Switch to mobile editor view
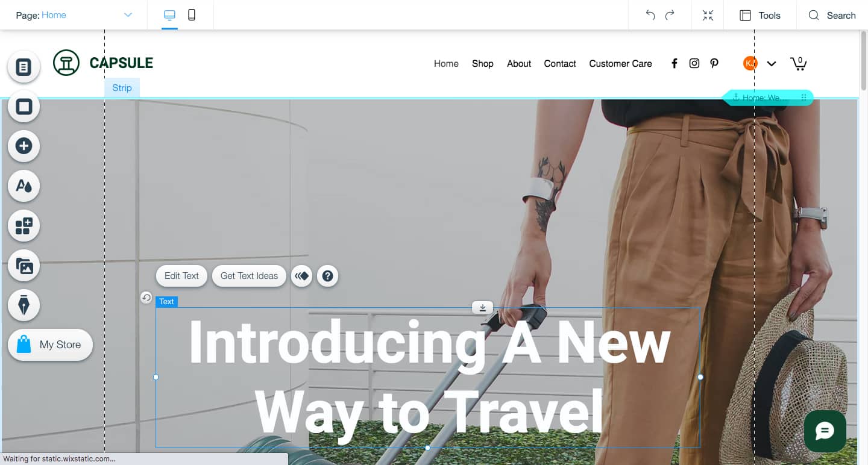This screenshot has width=868, height=465. [192, 15]
